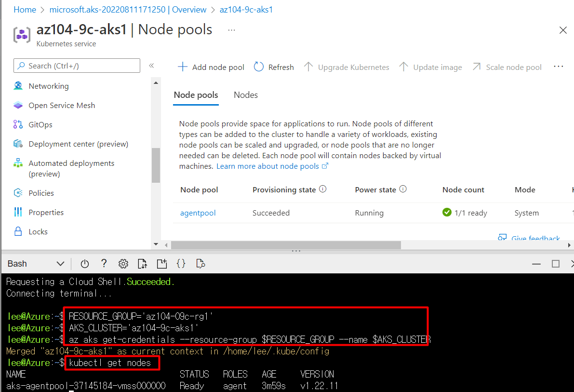The width and height of the screenshot is (574, 392).
Task: Go to Home breadcrumb
Action: click(25, 10)
